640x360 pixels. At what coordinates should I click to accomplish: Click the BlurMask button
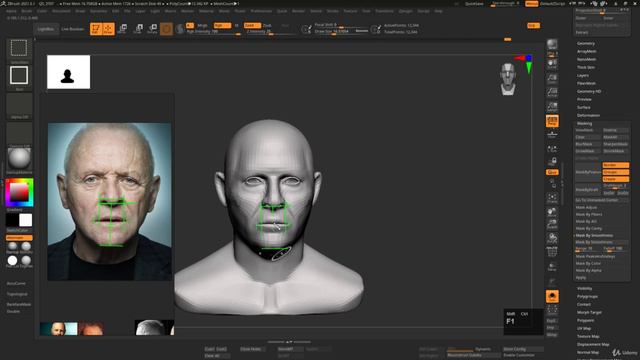[x=588, y=144]
